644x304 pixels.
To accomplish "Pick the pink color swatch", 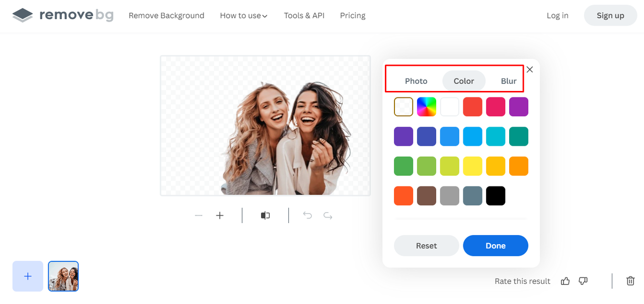I will point(496,107).
